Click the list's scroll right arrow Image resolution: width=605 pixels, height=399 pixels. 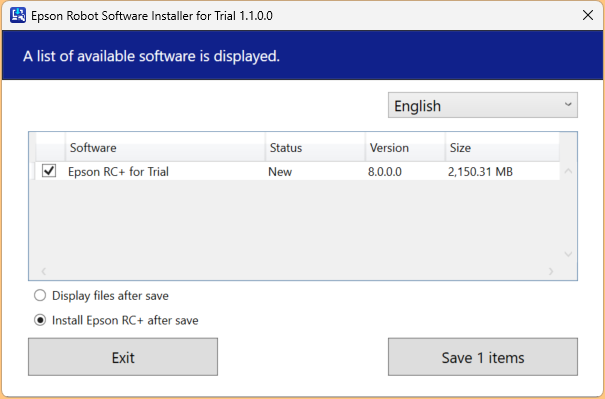pyautogui.click(x=551, y=271)
